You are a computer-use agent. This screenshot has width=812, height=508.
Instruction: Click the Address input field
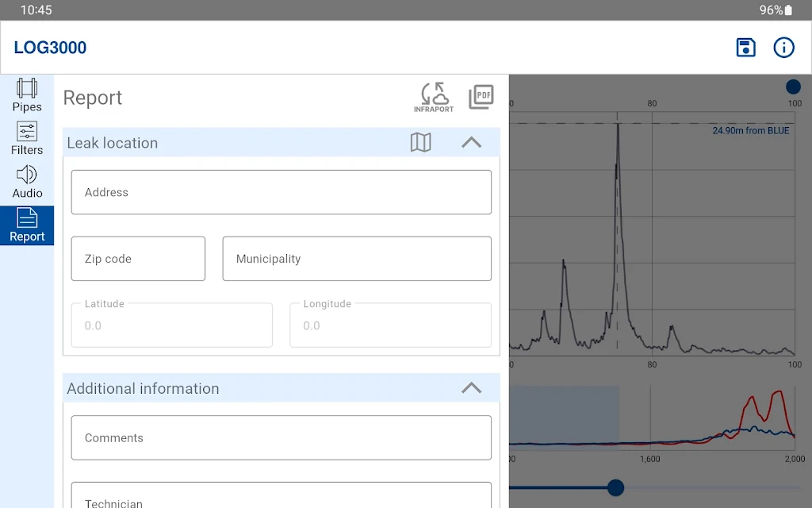pos(281,192)
